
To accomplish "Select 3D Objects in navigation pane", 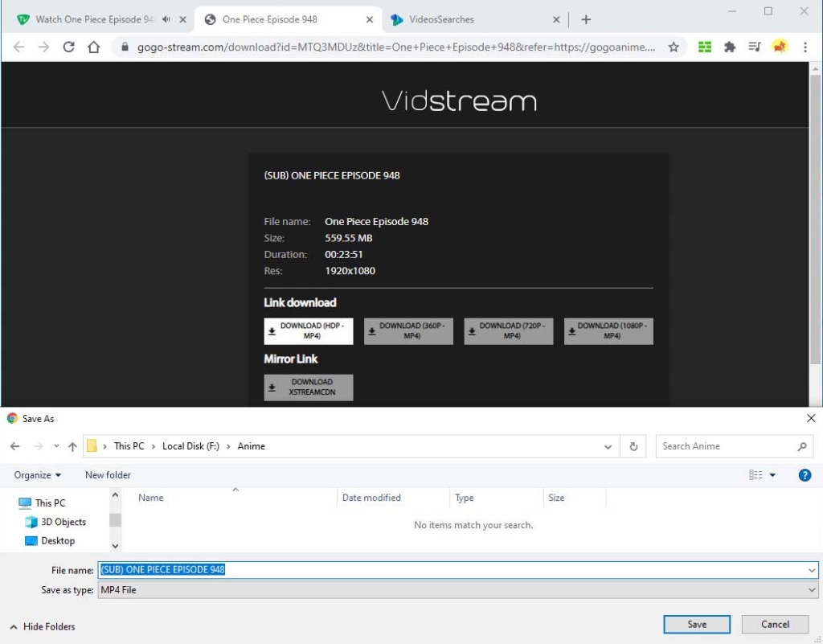I will tap(55, 522).
